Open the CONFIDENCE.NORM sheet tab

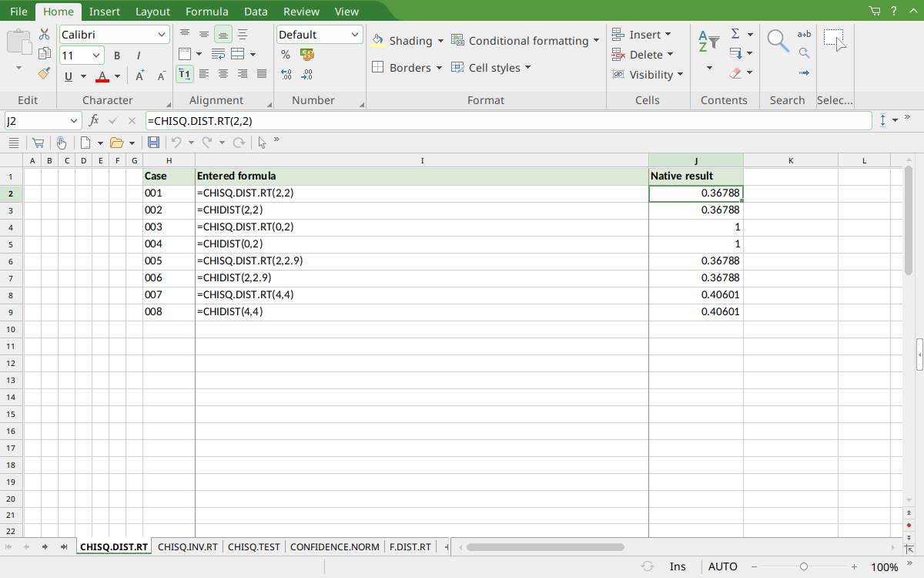click(335, 547)
